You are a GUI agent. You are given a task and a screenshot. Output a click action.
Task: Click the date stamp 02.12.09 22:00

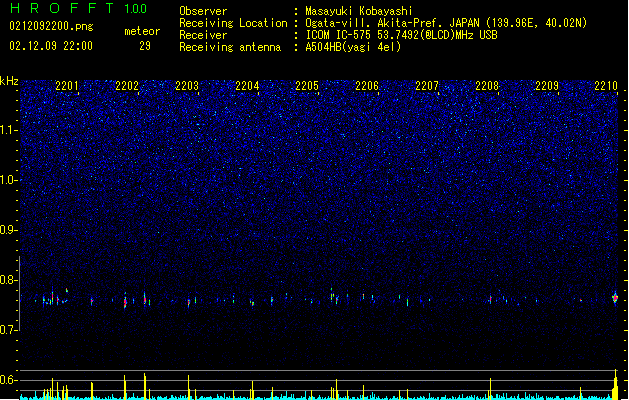pos(51,46)
